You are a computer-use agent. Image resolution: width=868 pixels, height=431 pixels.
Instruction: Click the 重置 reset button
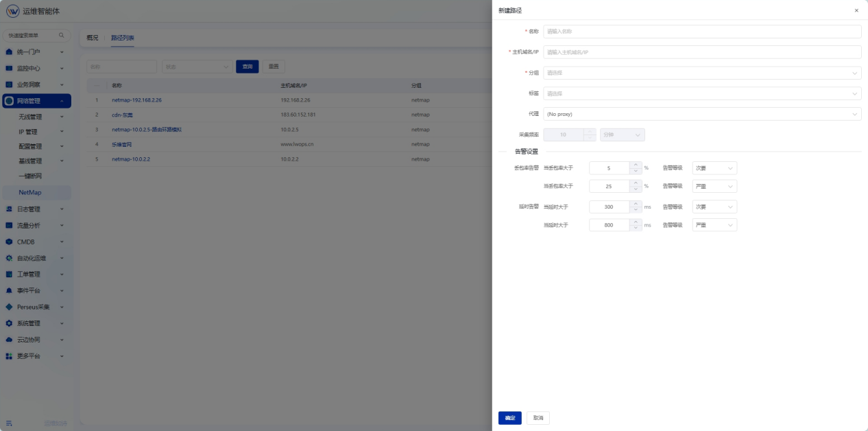[274, 67]
